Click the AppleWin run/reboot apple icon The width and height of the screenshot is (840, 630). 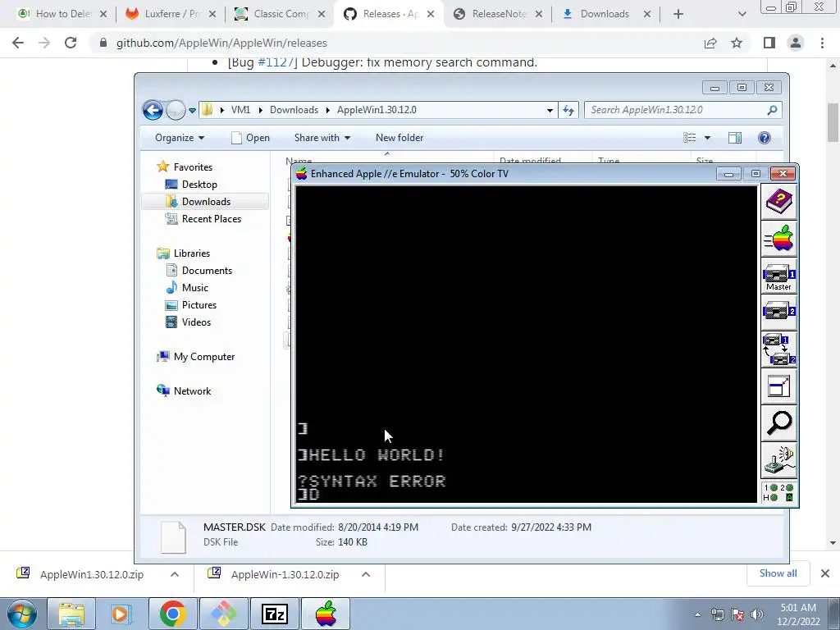pyautogui.click(x=779, y=239)
